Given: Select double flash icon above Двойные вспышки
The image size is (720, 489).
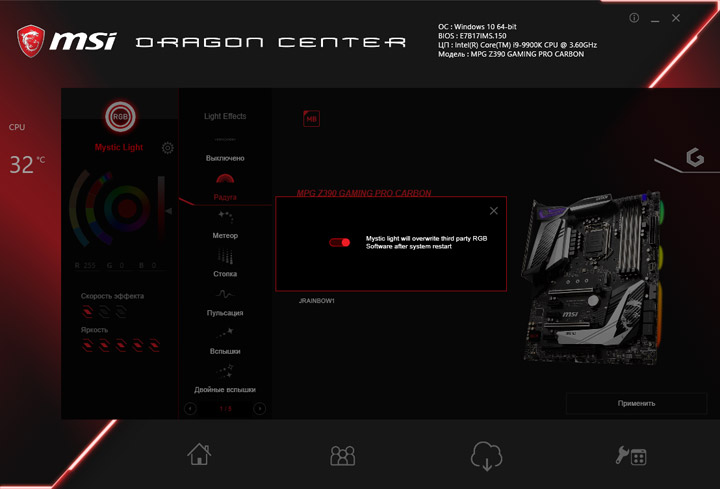Looking at the screenshot, I should click(x=225, y=371).
